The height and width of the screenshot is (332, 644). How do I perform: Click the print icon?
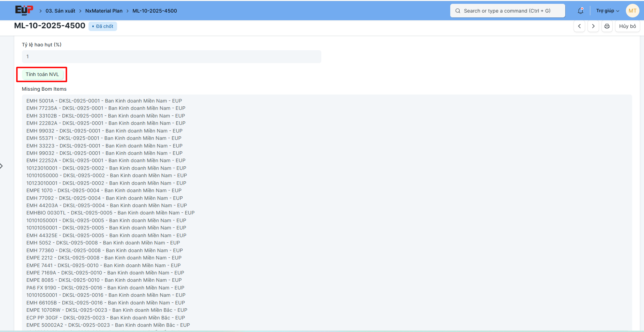607,26
